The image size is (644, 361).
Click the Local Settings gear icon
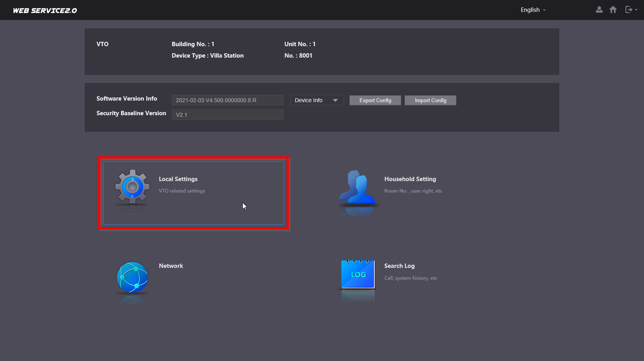132,187
